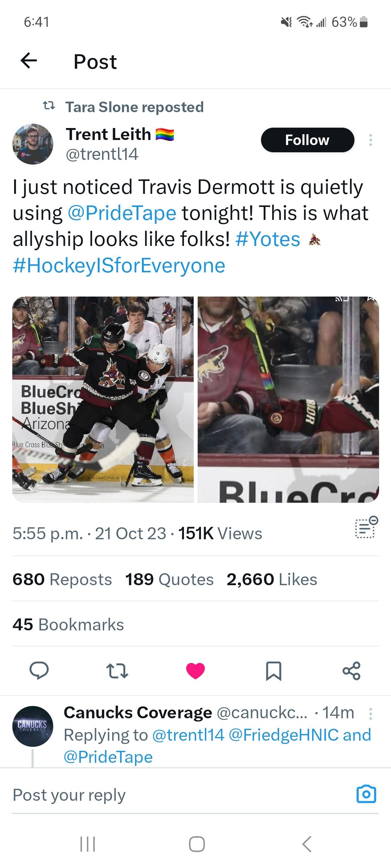Tap the share icon
The height and width of the screenshot is (868, 391).
(352, 671)
